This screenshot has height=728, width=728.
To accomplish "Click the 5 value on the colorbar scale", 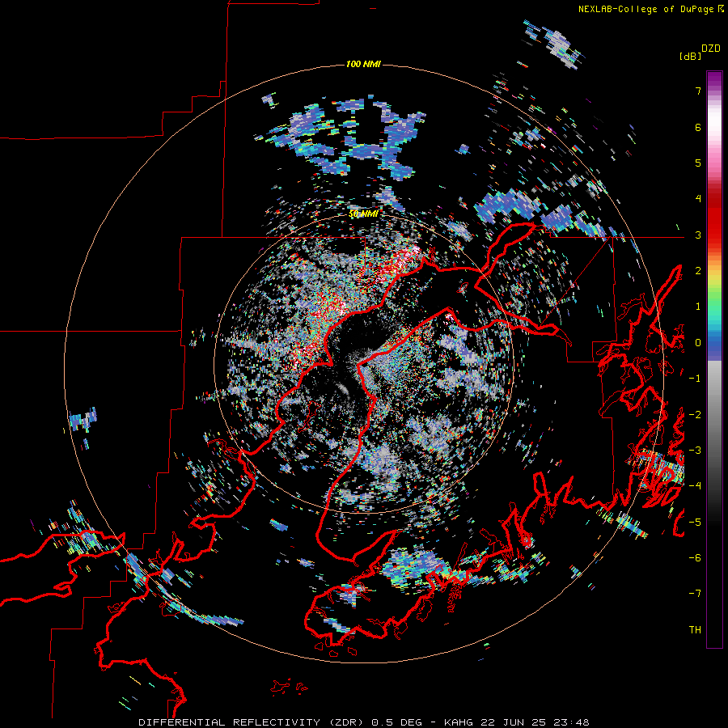I will point(698,163).
